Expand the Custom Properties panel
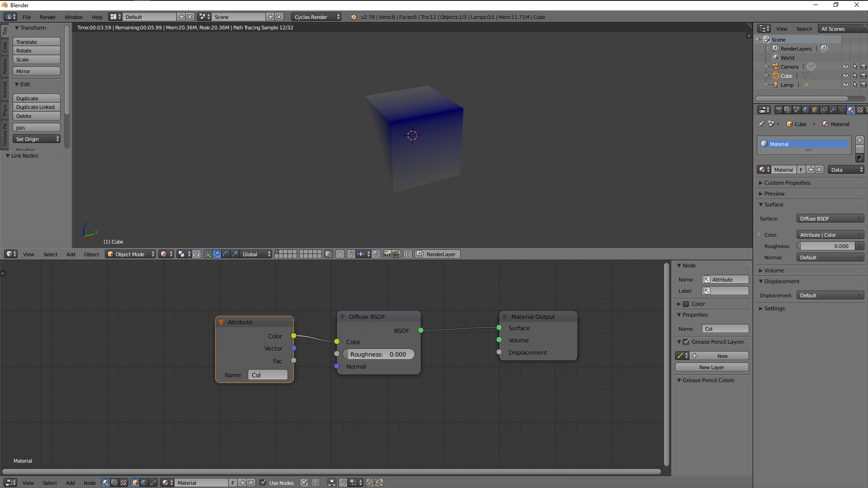The height and width of the screenshot is (488, 868). point(787,183)
